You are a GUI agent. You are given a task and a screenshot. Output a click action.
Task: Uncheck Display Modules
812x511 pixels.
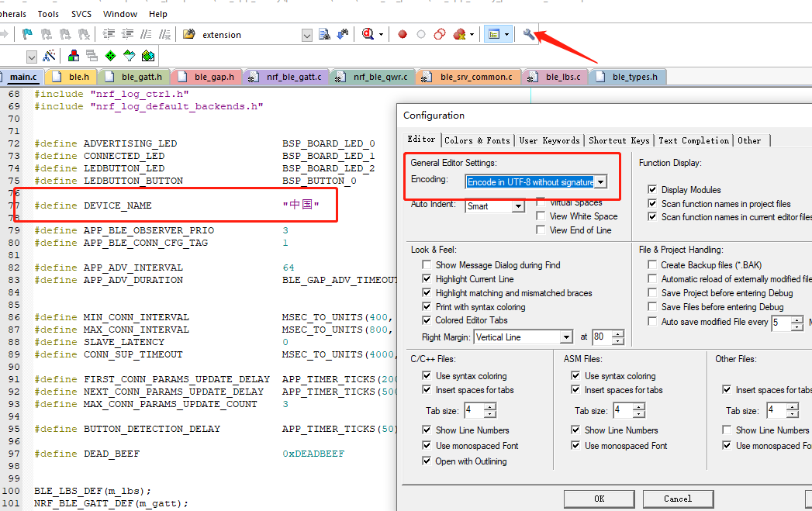pos(652,189)
